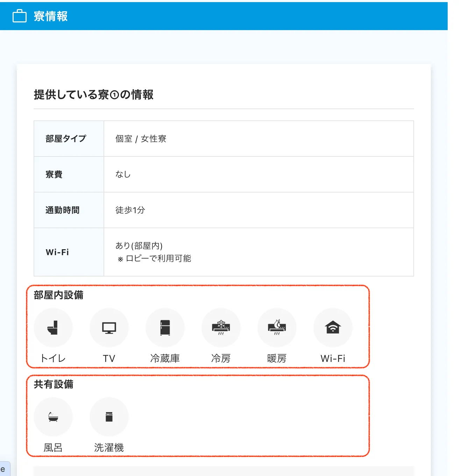
Task: Click the TV icon in 部屋内設備
Action: tap(109, 327)
